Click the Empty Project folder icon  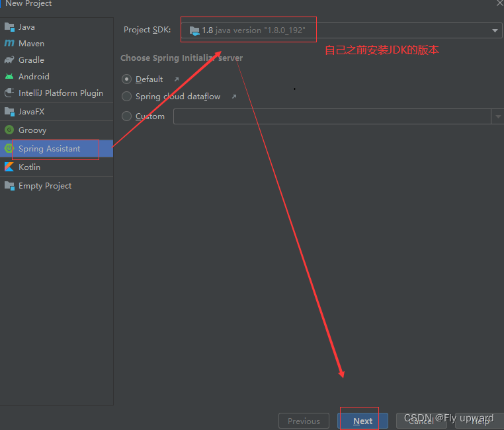[9, 186]
